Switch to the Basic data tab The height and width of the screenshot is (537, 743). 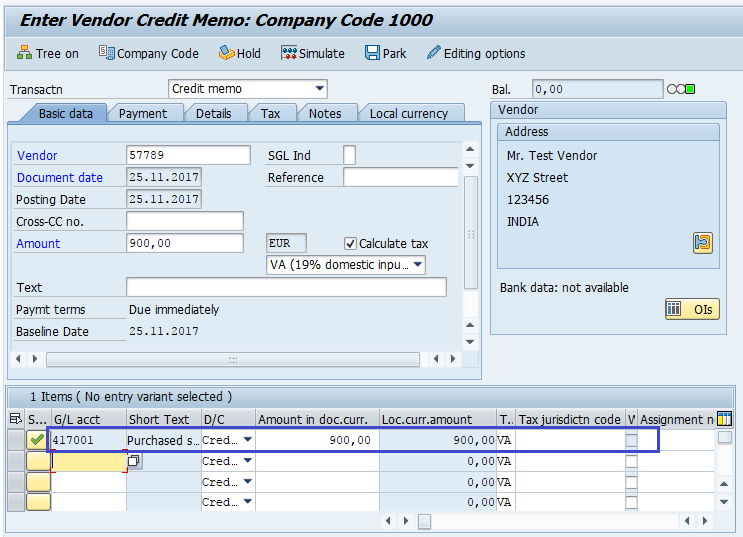(x=65, y=114)
